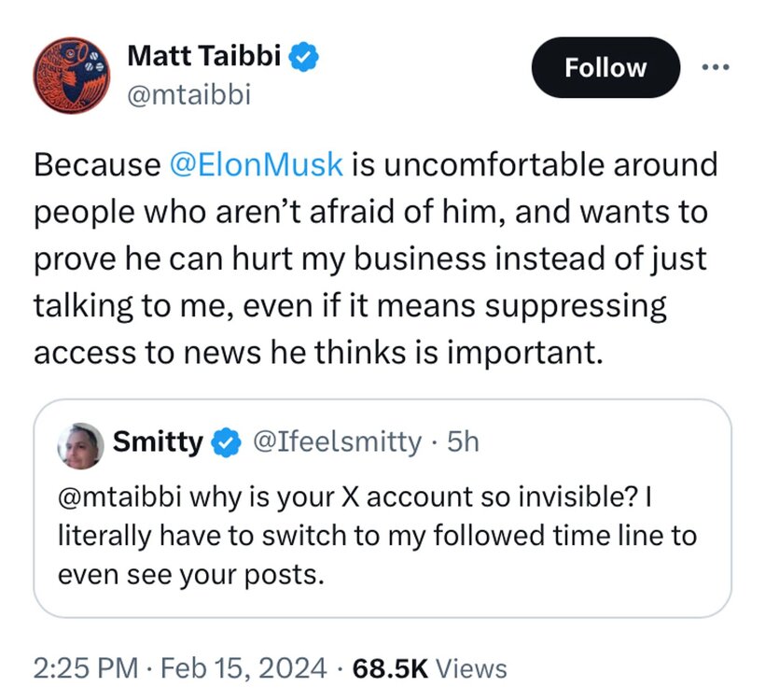Click the Follow button
Viewport: 765px width, 700px height.
tap(605, 68)
